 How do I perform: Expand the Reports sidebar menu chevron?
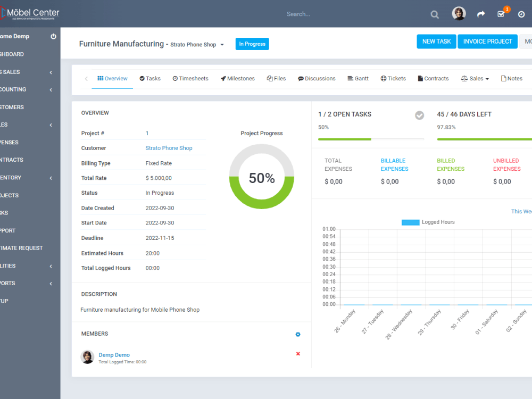pyautogui.click(x=51, y=284)
